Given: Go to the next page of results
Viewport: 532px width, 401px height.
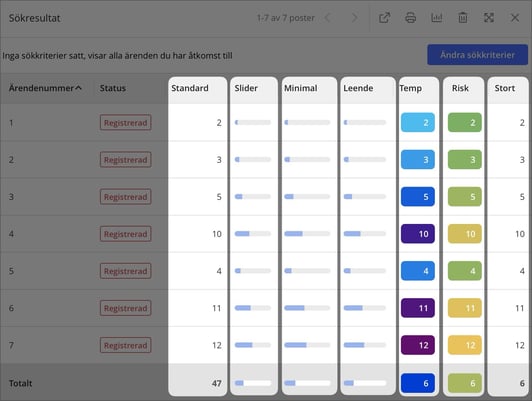Looking at the screenshot, I should 354,18.
